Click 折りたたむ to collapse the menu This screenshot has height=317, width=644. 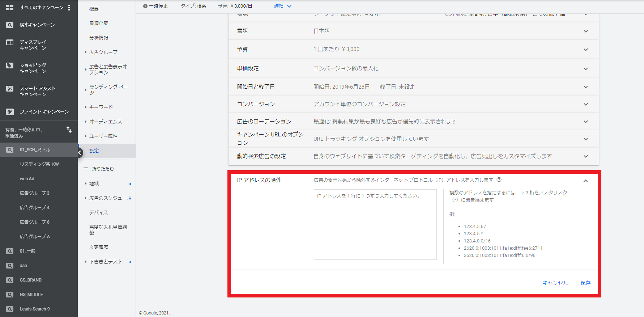pyautogui.click(x=103, y=169)
